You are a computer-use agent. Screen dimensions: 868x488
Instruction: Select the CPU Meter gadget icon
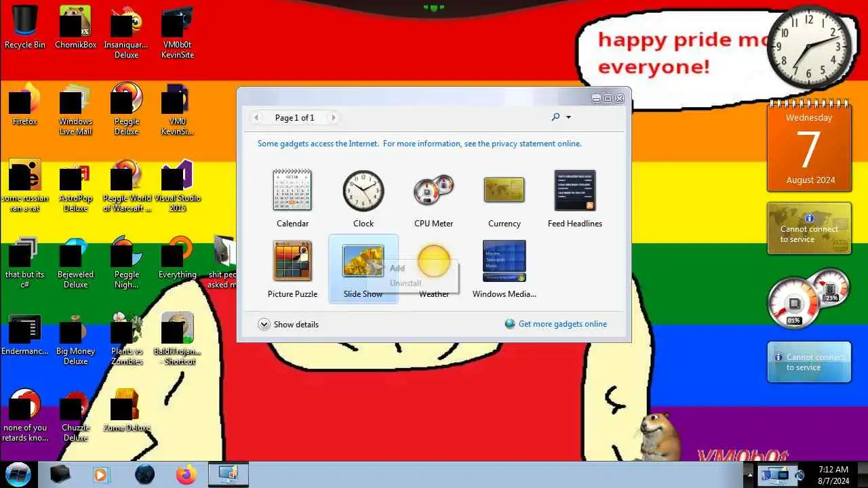(x=433, y=191)
